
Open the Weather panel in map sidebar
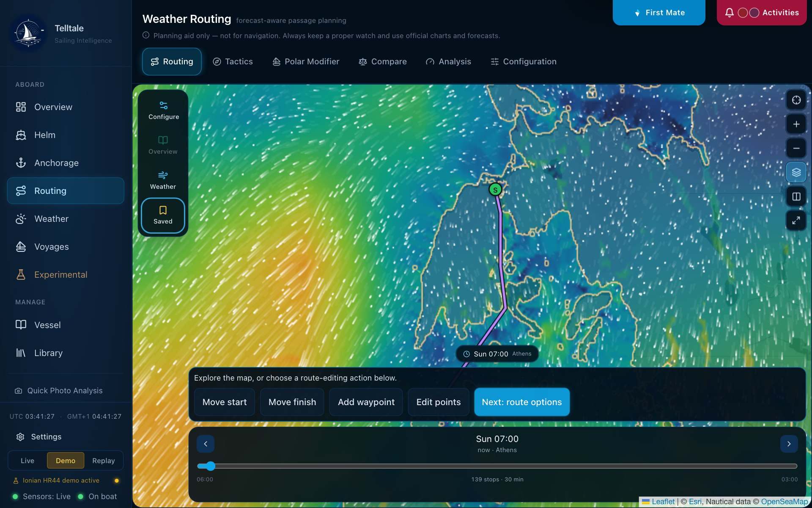point(163,180)
